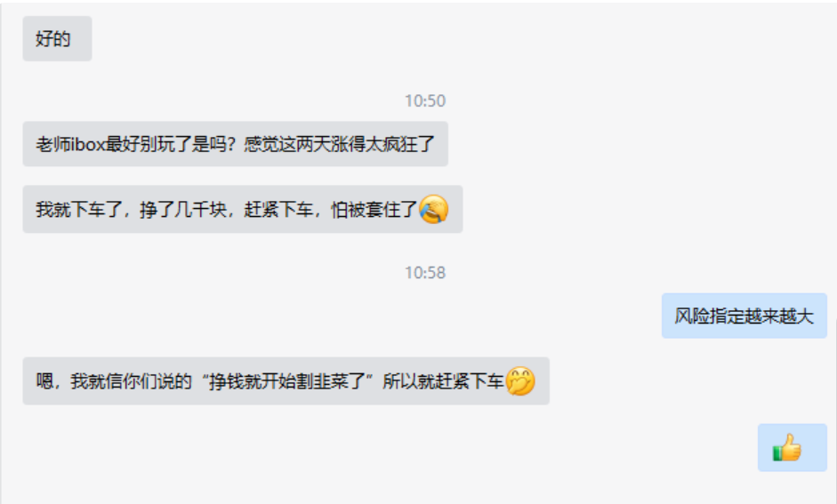Select the "好的" message bubble
Image resolution: width=837 pixels, height=504 pixels.
57,38
